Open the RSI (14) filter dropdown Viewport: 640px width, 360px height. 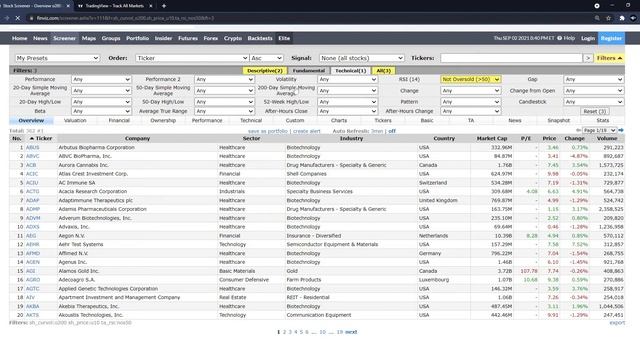tap(471, 79)
